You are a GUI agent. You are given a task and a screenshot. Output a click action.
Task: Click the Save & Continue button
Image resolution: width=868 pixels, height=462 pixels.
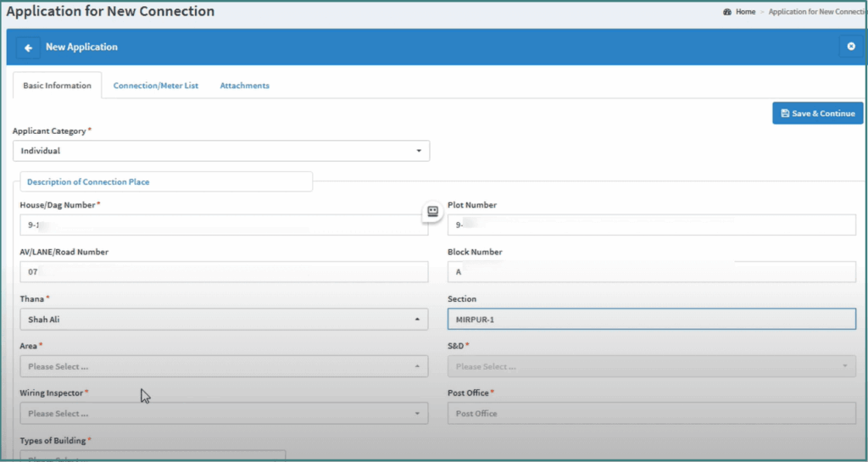[x=817, y=114]
